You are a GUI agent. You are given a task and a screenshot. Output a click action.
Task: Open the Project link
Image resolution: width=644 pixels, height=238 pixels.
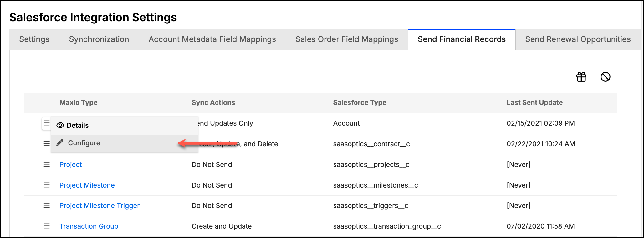coord(71,164)
